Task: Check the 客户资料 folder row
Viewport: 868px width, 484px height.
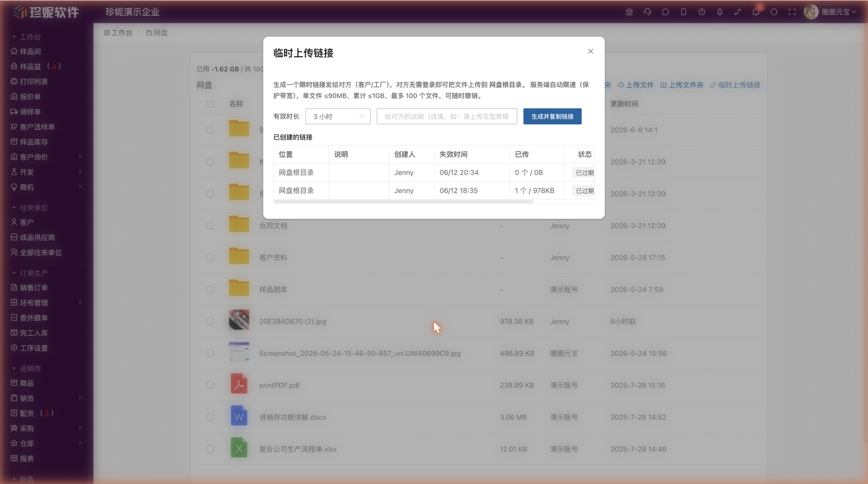Action: [210, 258]
